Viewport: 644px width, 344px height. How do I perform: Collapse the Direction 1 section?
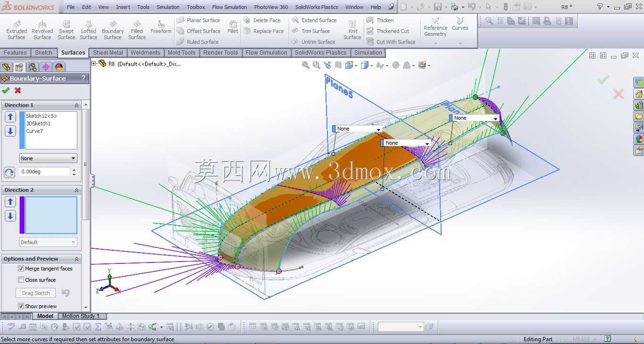click(x=76, y=105)
